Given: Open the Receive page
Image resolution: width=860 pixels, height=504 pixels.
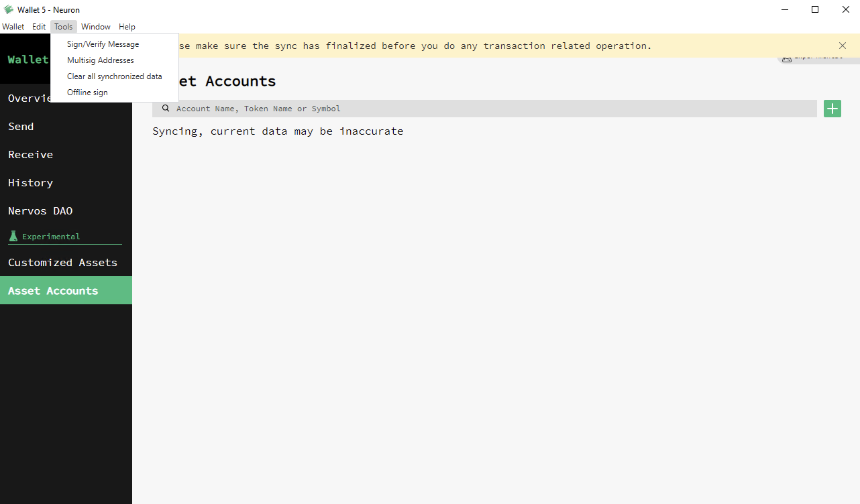Looking at the screenshot, I should 30,154.
